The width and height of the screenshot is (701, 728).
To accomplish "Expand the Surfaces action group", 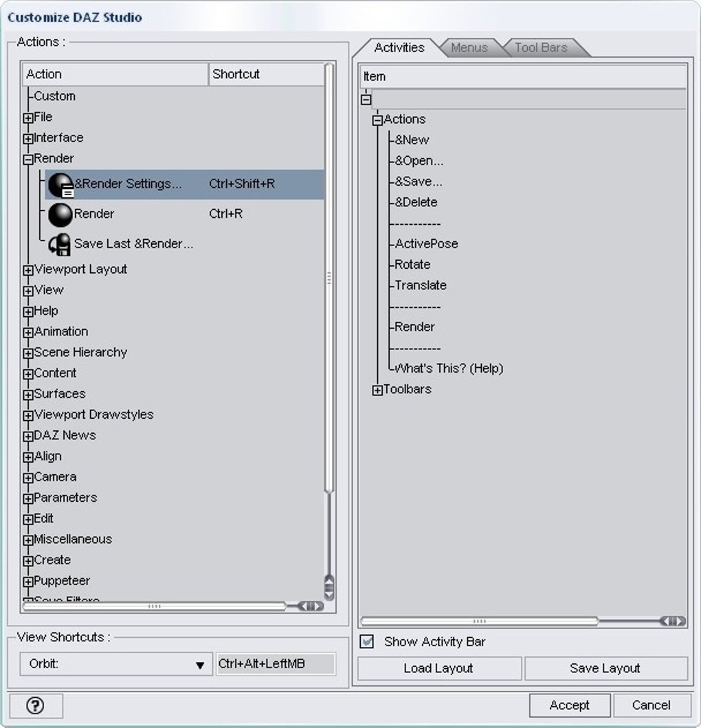I will click(28, 395).
